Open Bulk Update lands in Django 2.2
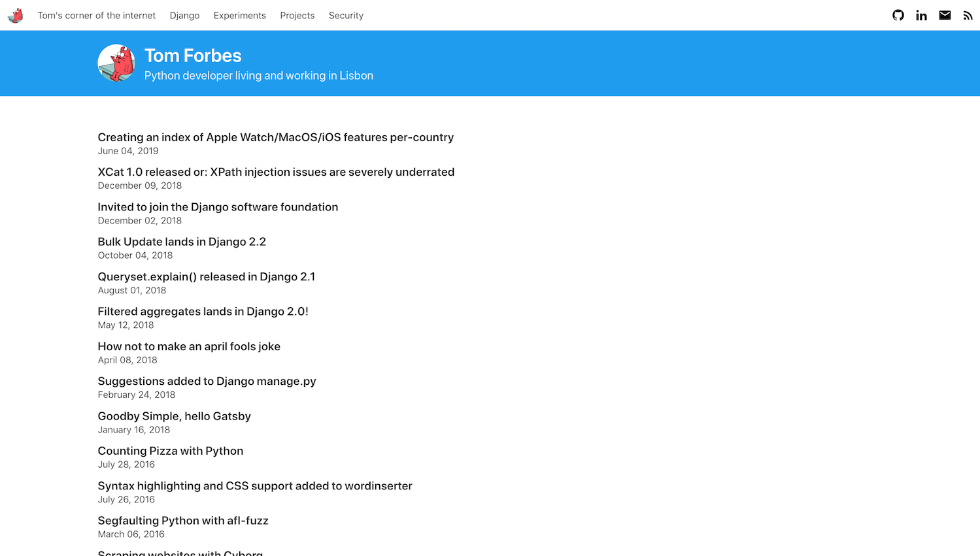This screenshot has width=980, height=556. 182,242
